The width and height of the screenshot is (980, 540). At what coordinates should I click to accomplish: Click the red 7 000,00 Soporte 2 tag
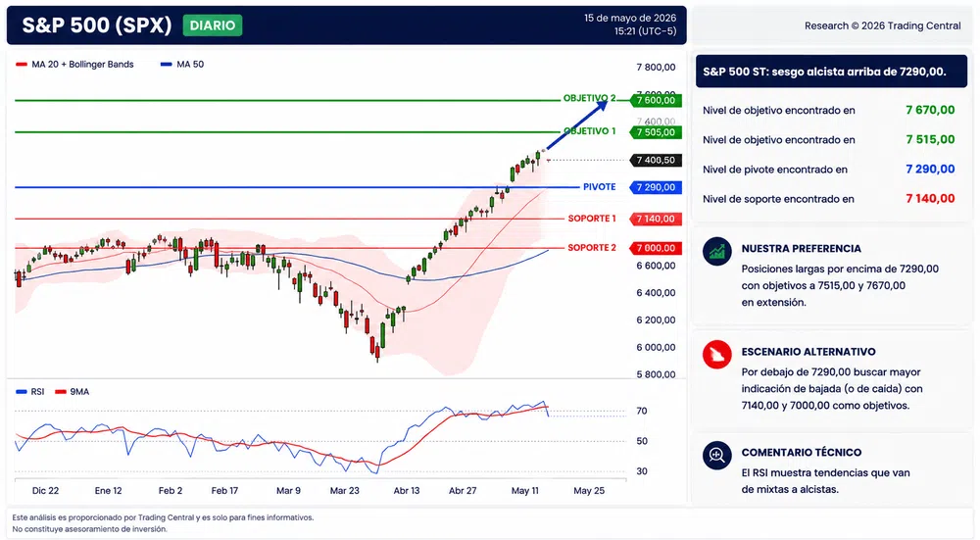click(656, 248)
